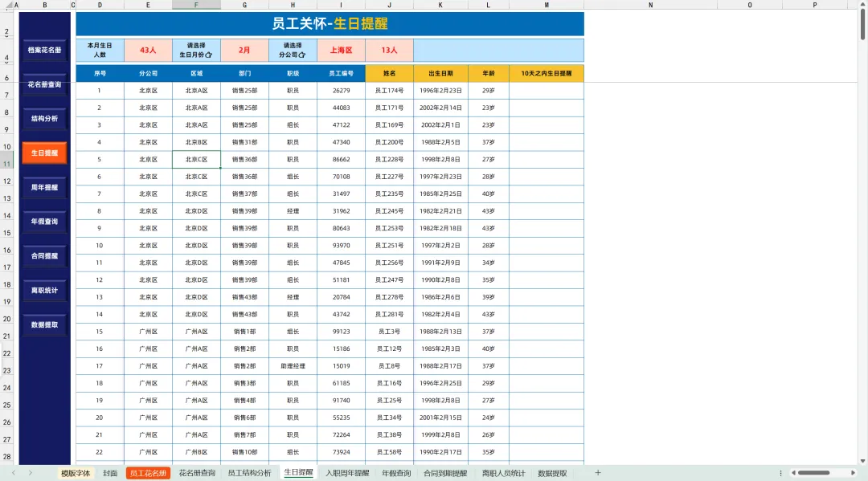Click the select-all corner triangle
This screenshot has width=868, height=481.
click(x=10, y=5)
